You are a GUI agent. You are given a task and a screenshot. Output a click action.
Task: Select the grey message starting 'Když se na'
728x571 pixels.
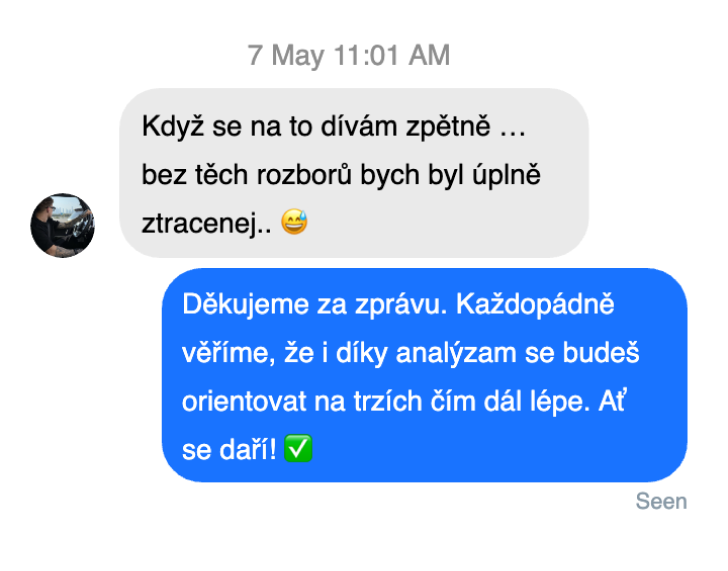[354, 173]
